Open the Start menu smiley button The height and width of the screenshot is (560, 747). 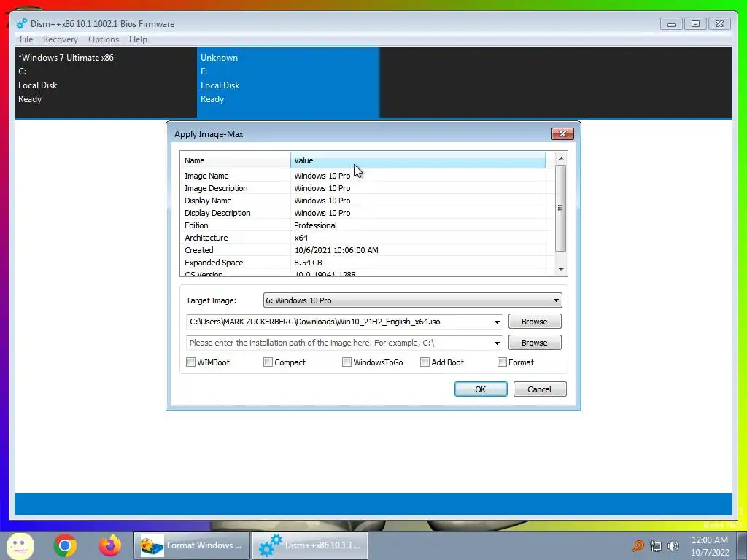click(x=20, y=545)
